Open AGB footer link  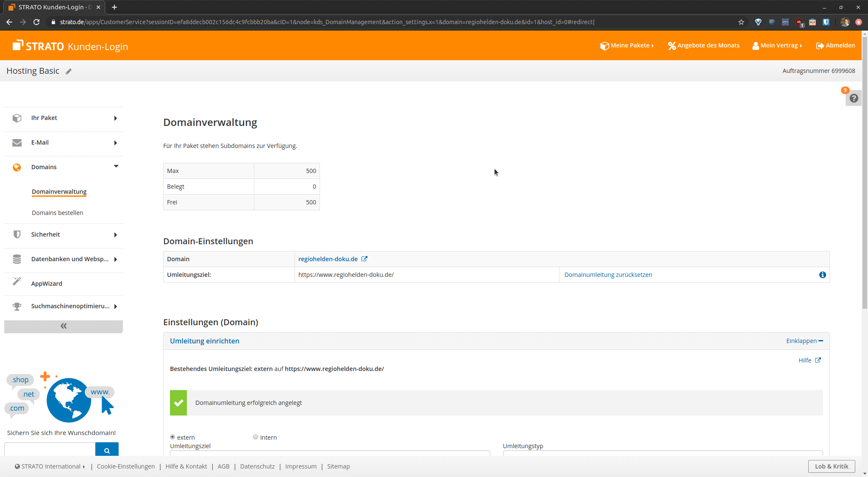pos(223,466)
